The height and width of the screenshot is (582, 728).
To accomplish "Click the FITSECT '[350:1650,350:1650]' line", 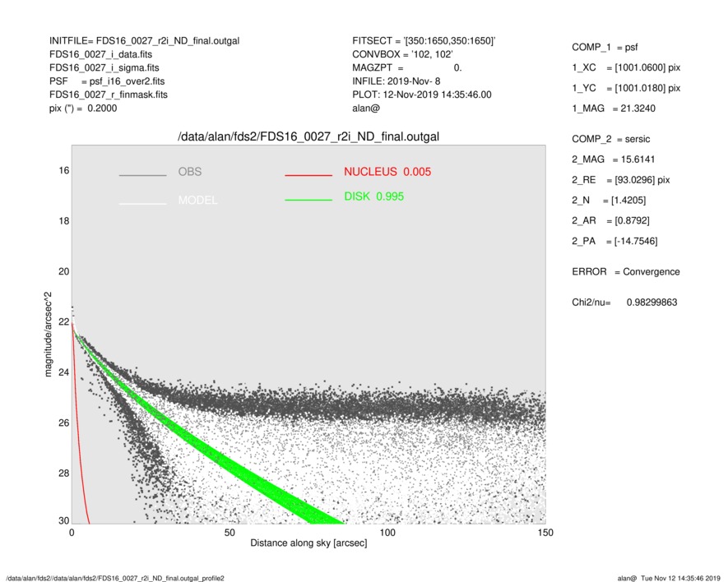I will (424, 41).
